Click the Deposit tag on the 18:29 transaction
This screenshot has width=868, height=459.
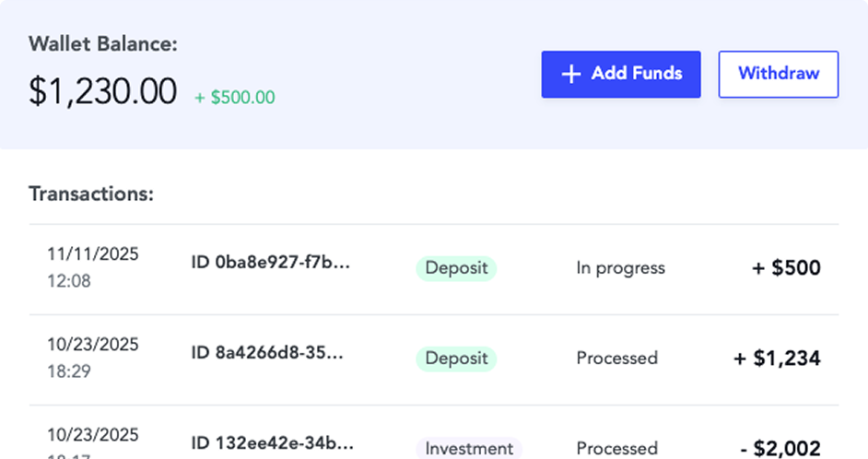tap(456, 359)
